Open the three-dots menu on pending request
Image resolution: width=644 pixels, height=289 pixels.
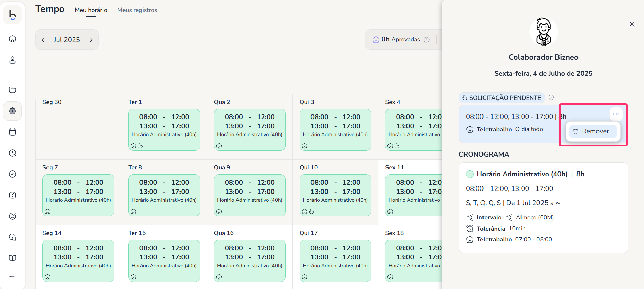[x=616, y=114]
